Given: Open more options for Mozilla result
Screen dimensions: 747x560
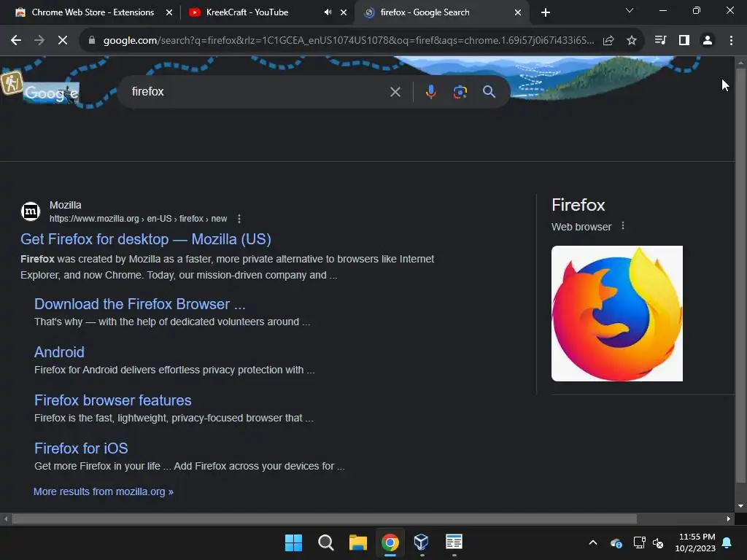Looking at the screenshot, I should [x=239, y=219].
